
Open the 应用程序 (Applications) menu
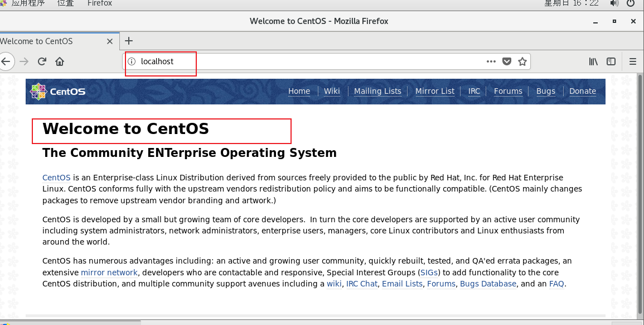28,3
